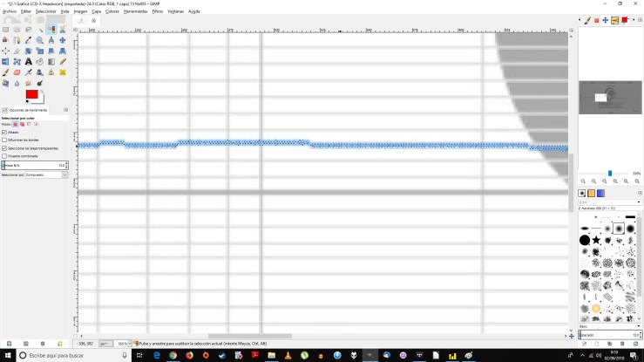Click the red foreground color swatch

pyautogui.click(x=31, y=94)
